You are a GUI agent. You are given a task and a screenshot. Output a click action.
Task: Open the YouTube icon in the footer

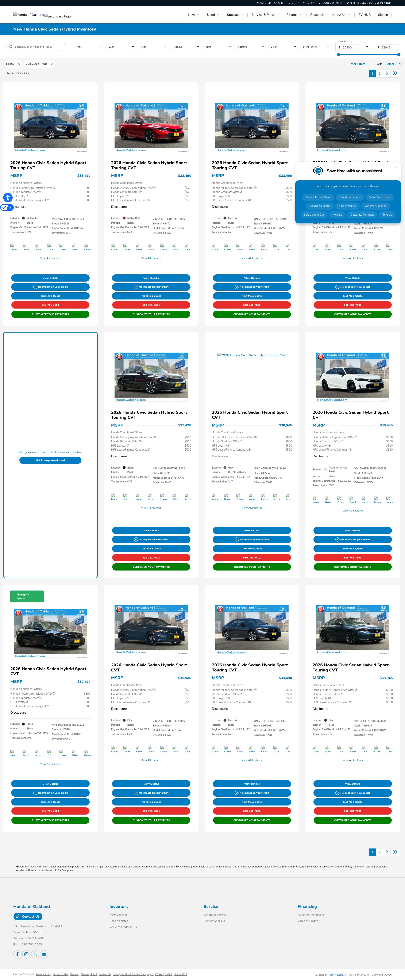click(44, 954)
